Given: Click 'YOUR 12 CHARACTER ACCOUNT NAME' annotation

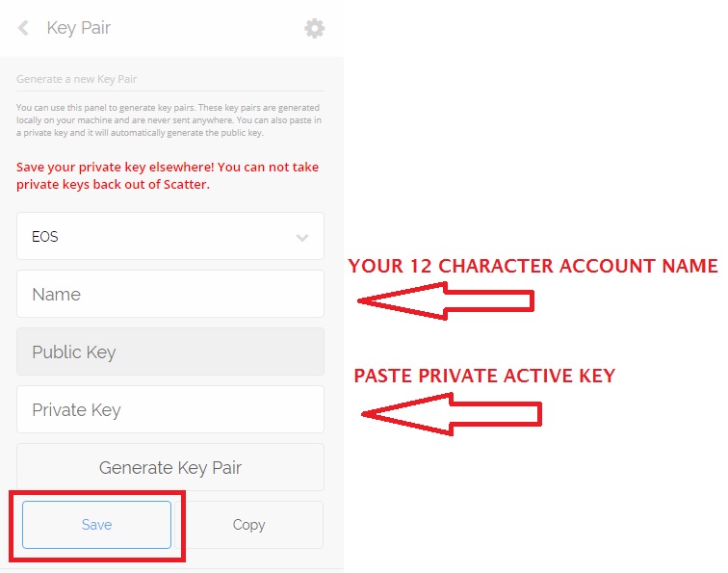Looking at the screenshot, I should (x=533, y=266).
